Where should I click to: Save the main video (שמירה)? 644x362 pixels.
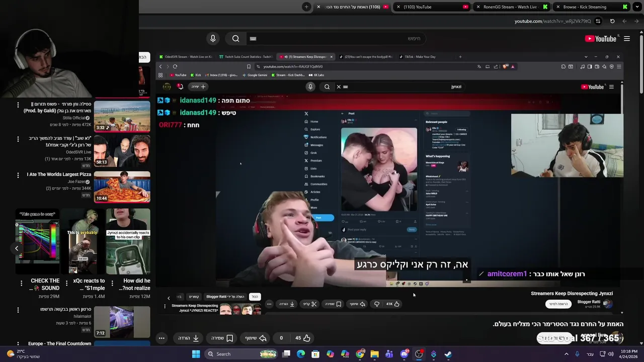222,338
